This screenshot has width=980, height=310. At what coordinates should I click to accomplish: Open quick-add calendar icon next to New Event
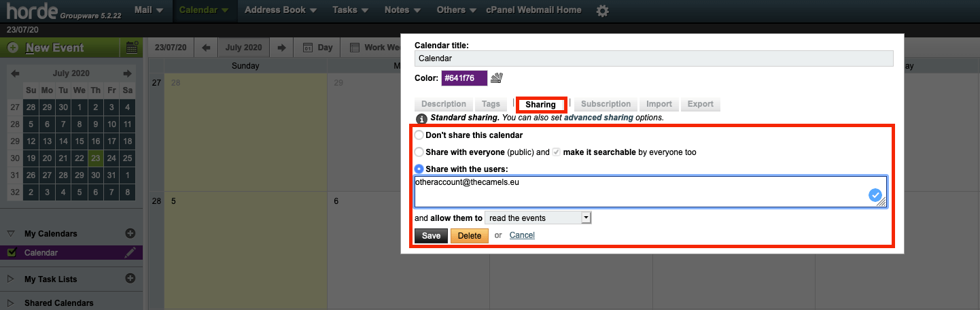coord(132,48)
